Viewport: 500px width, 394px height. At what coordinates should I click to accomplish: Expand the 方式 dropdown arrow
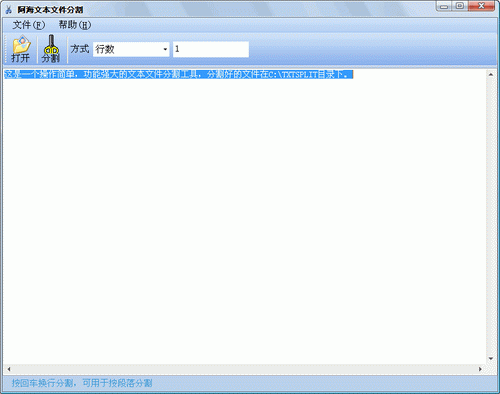tap(165, 49)
